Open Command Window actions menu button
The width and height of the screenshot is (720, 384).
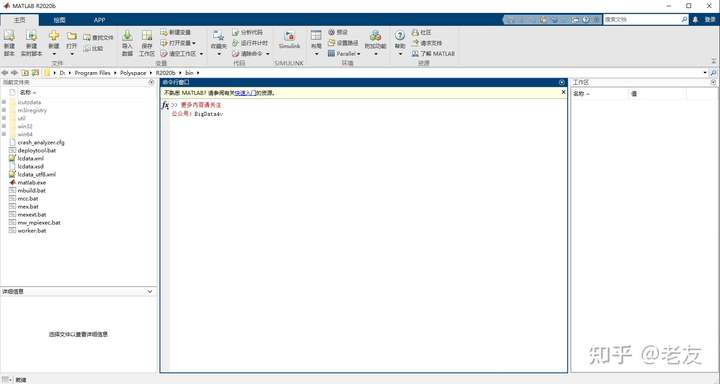[562, 82]
